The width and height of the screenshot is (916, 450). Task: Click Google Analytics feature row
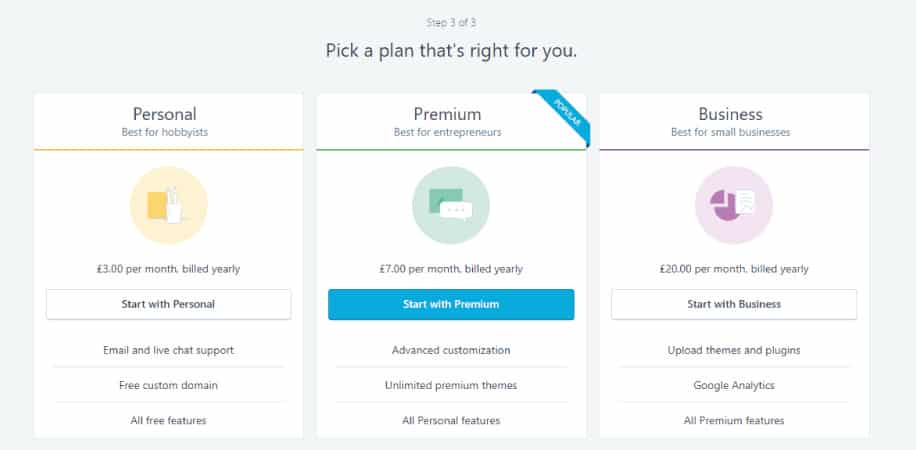click(734, 385)
